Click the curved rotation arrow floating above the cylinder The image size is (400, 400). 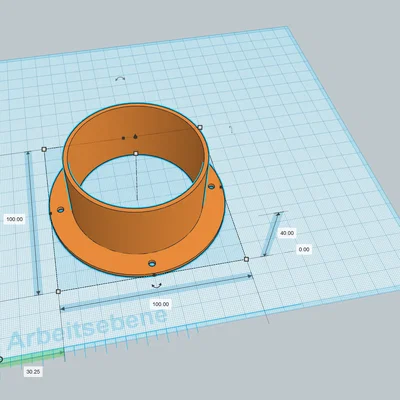point(120,79)
